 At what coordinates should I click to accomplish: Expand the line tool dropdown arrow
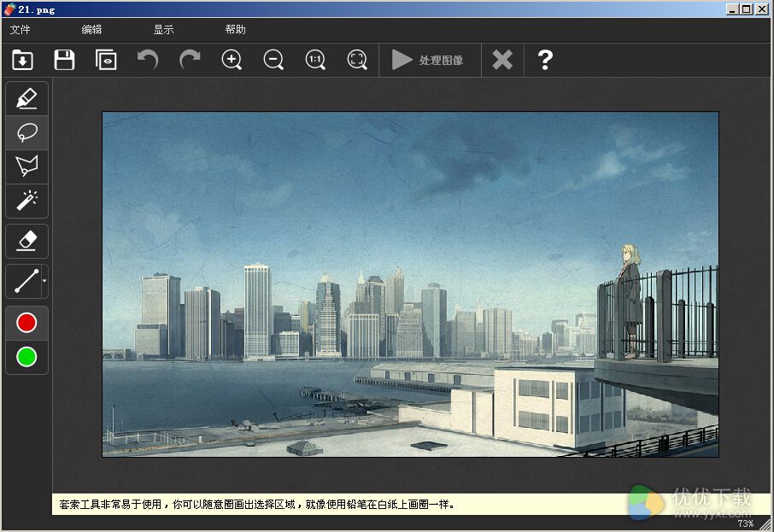pos(44,281)
